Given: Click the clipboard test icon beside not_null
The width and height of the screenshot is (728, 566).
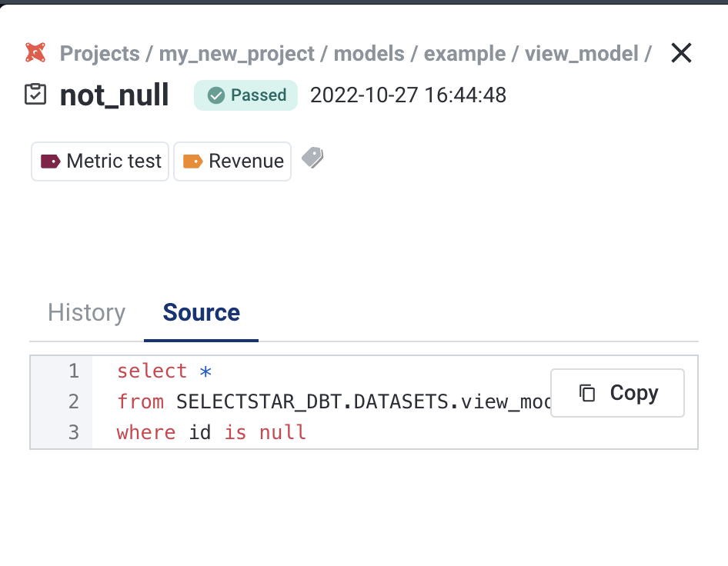Looking at the screenshot, I should point(35,95).
